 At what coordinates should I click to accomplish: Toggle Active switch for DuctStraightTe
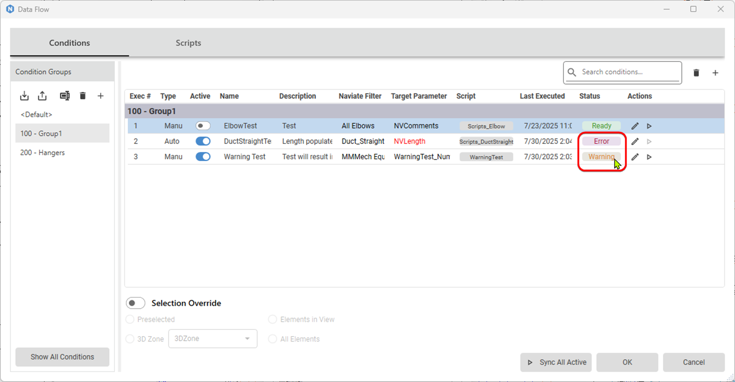(203, 141)
